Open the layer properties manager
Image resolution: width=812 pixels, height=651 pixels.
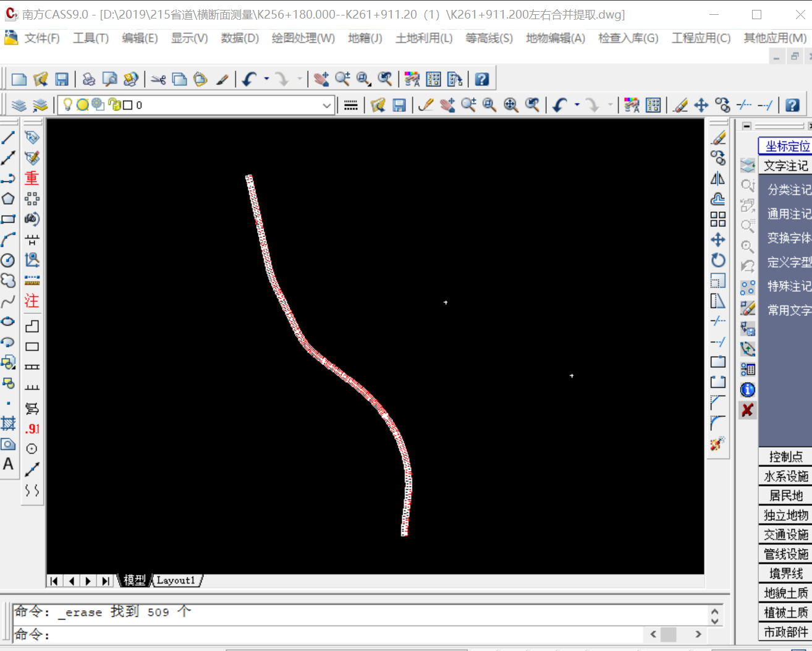[19, 105]
